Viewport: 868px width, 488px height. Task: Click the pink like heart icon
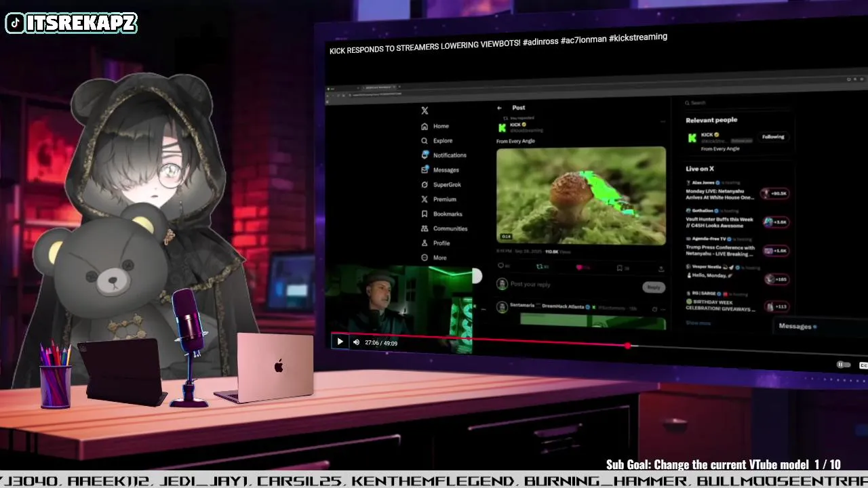580,268
